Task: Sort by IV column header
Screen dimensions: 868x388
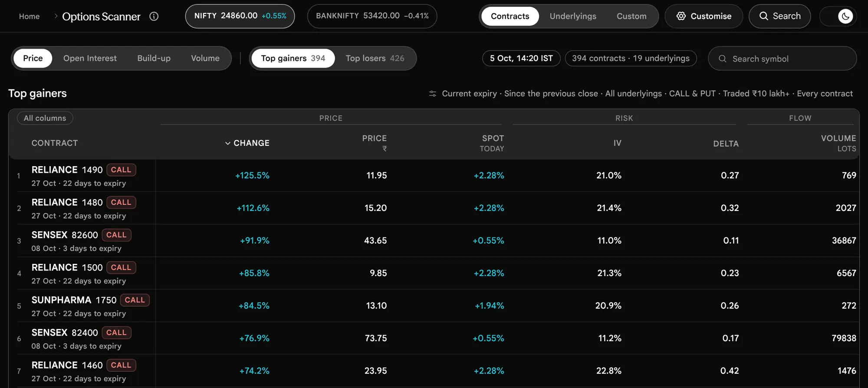Action: point(617,143)
